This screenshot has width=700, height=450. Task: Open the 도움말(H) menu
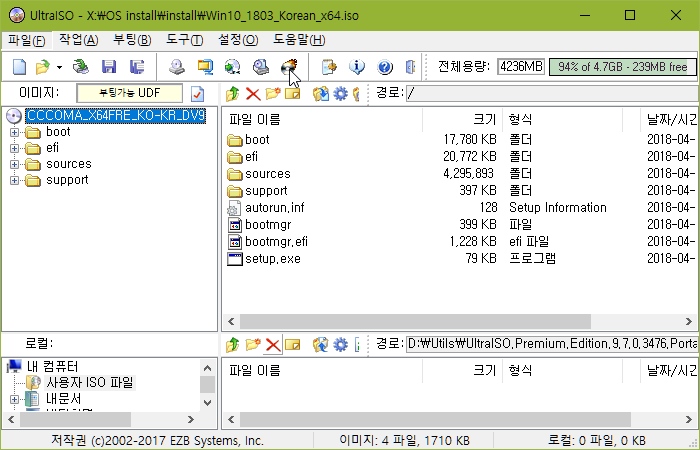(299, 40)
